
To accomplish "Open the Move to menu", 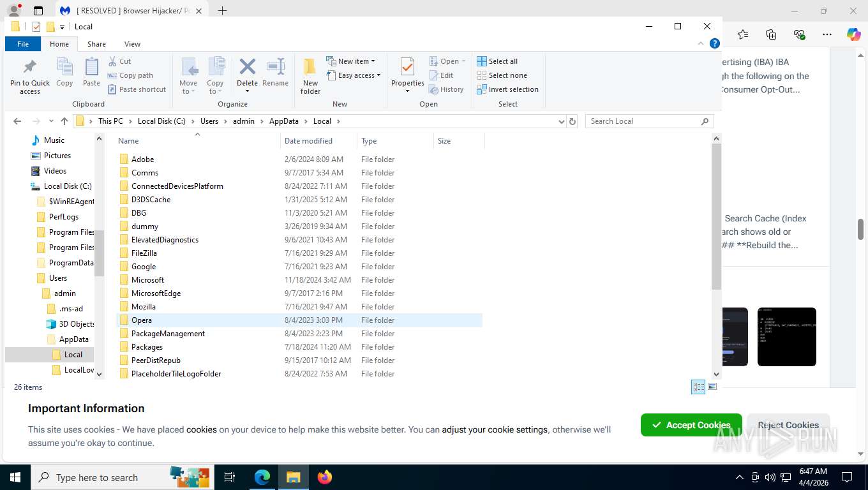I will 188,77.
